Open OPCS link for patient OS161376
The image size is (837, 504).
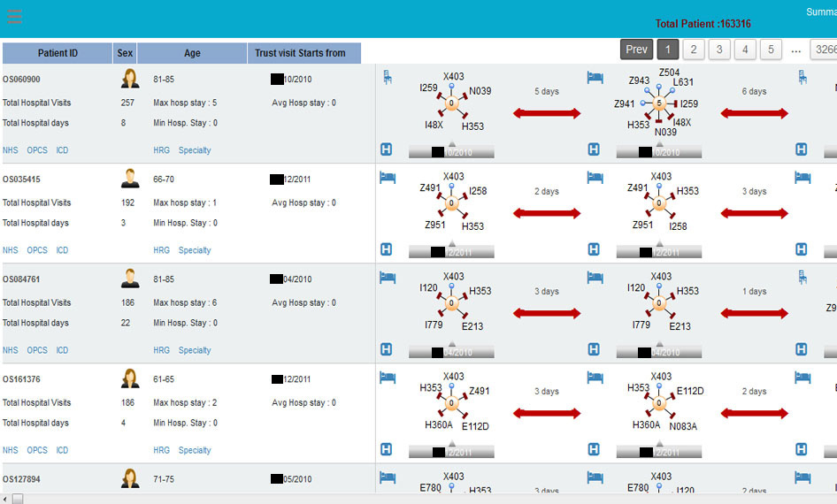tap(37, 450)
